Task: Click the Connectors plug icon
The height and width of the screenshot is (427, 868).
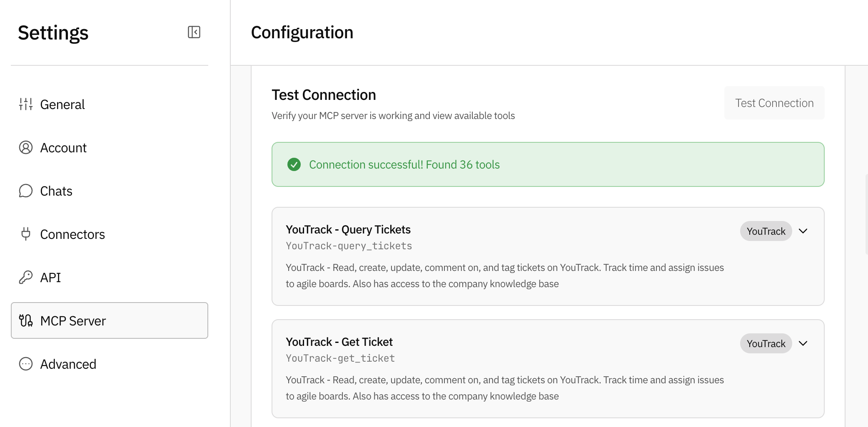Action: point(26,234)
